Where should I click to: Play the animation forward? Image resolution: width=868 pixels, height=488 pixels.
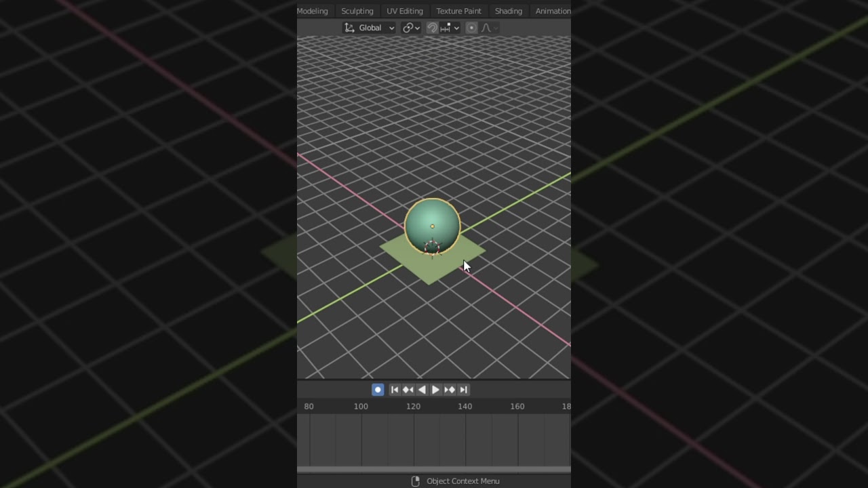click(435, 390)
